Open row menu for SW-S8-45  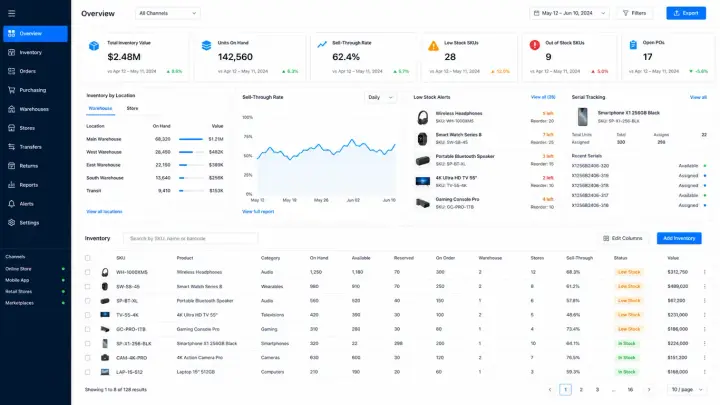coord(704,287)
